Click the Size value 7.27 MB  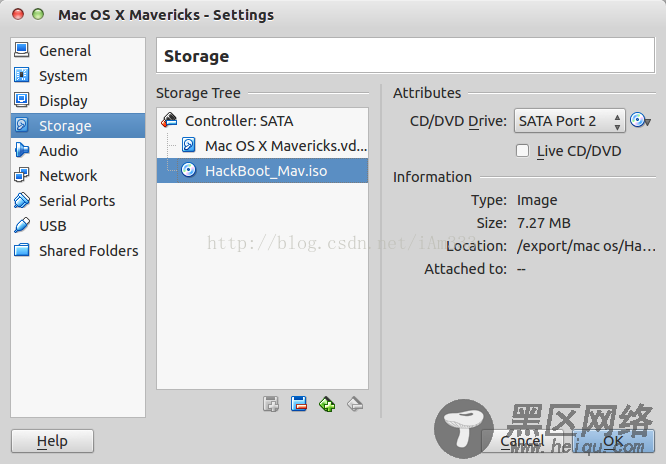pos(544,223)
